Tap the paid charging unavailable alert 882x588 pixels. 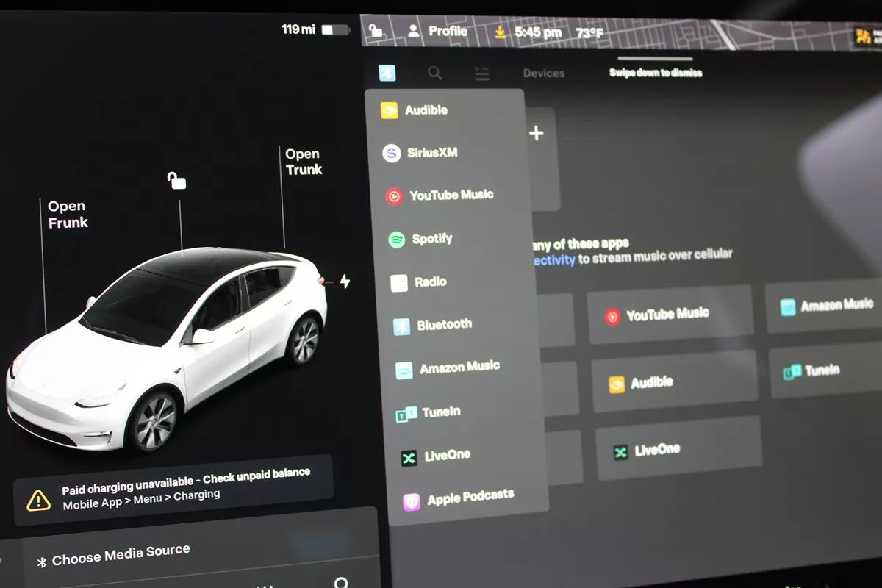tap(173, 488)
